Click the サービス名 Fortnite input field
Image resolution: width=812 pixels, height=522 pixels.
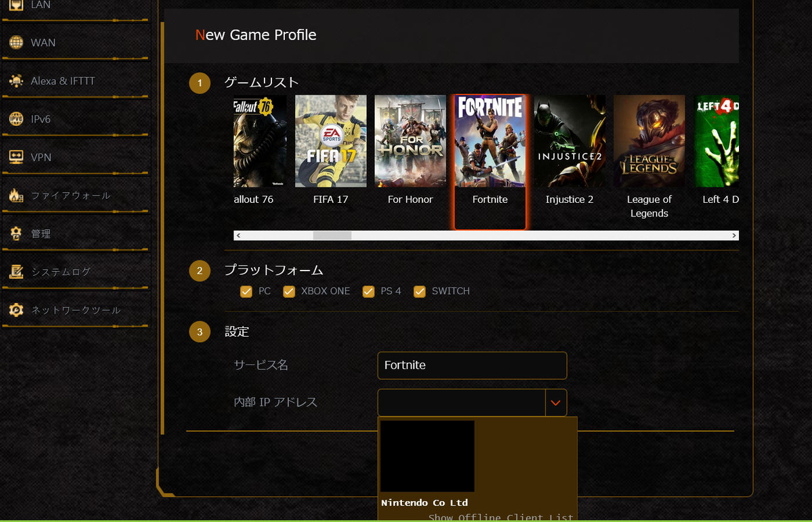point(472,365)
